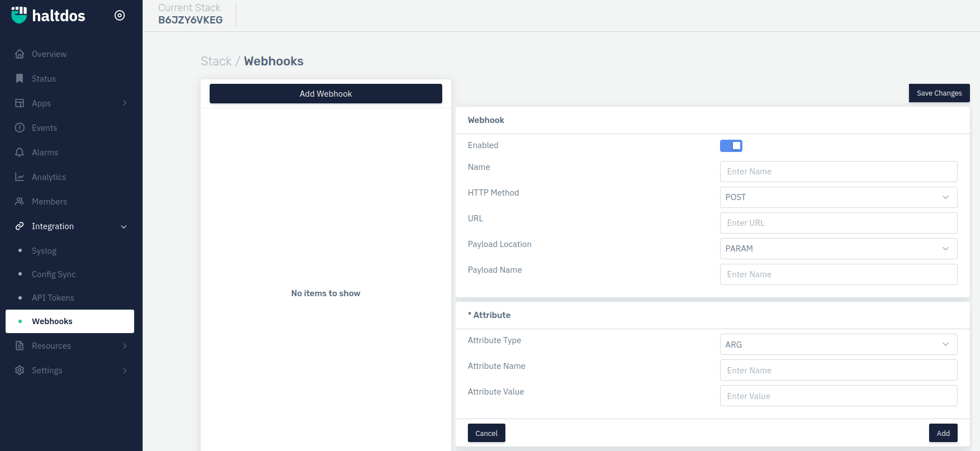The height and width of the screenshot is (451, 980).
Task: Click the target circle icon beside haltdos
Action: (120, 16)
